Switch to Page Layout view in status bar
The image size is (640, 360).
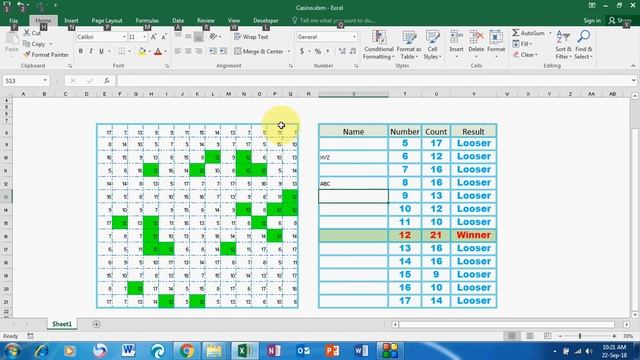coord(529,336)
